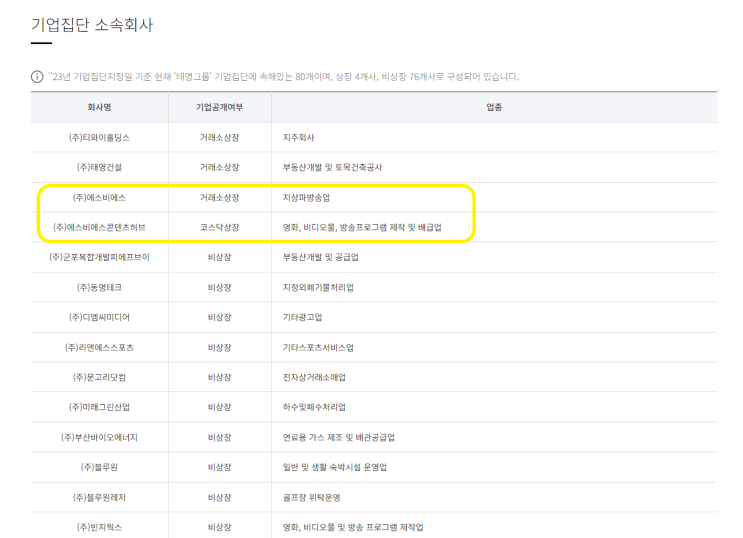Viewport: 743px width, 538px height.
Task: Click the '회사명' column header
Action: [x=100, y=107]
